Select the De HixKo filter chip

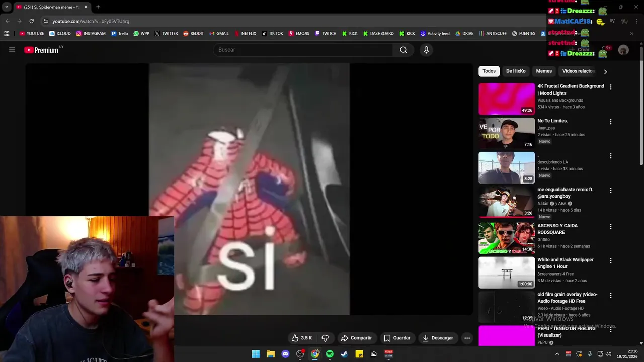[516, 71]
